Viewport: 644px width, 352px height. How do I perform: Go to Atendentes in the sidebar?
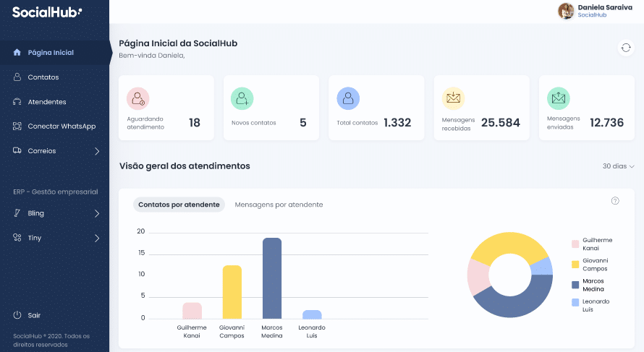(x=46, y=102)
